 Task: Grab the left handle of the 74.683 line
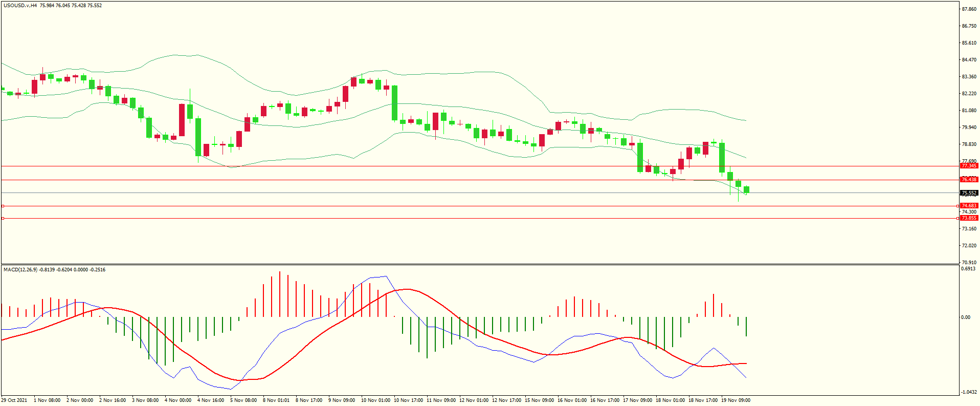[3, 206]
